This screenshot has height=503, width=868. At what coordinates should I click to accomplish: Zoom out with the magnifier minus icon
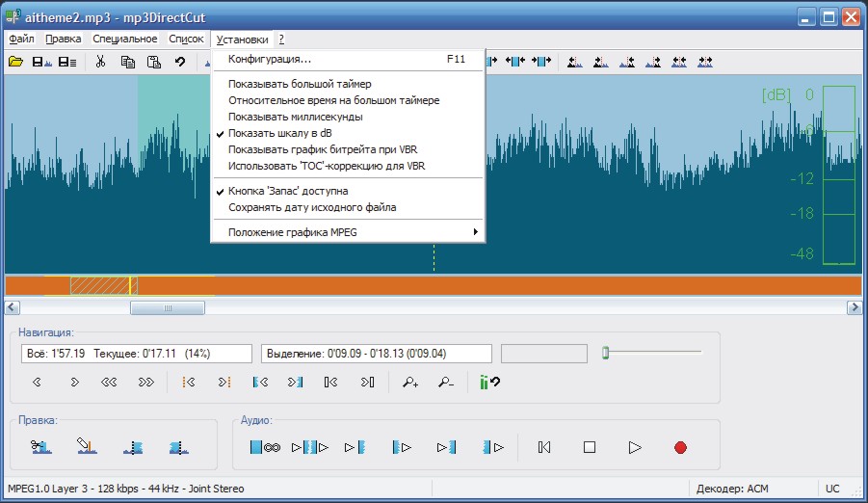click(446, 382)
